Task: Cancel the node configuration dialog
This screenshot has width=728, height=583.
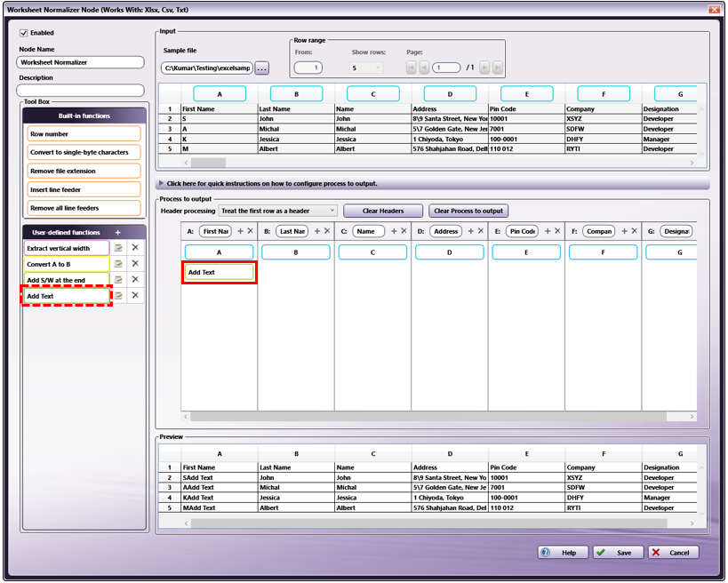Action: 673,553
